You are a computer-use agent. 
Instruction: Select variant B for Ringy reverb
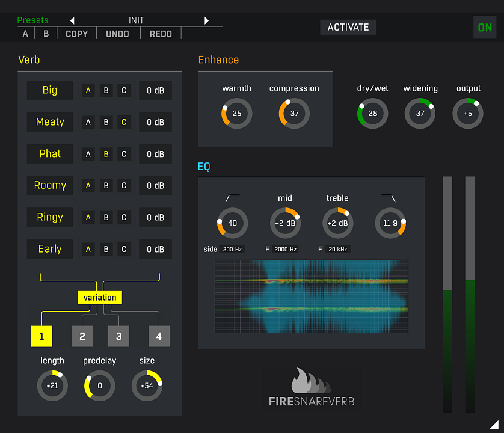click(x=106, y=218)
